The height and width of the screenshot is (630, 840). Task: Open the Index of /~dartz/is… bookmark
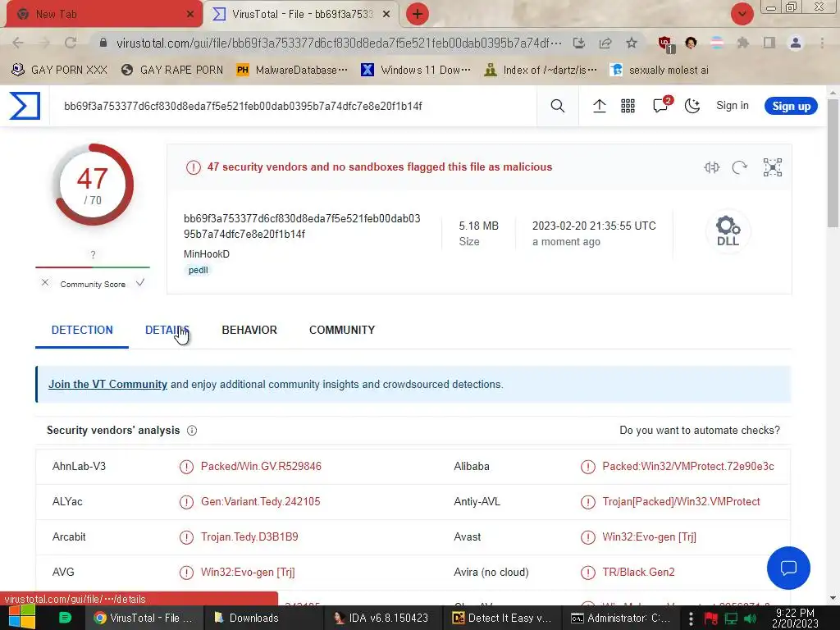(x=540, y=71)
